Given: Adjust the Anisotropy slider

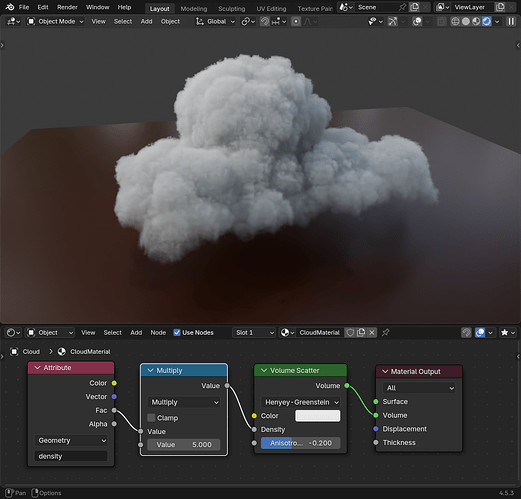Looking at the screenshot, I should click(x=300, y=443).
